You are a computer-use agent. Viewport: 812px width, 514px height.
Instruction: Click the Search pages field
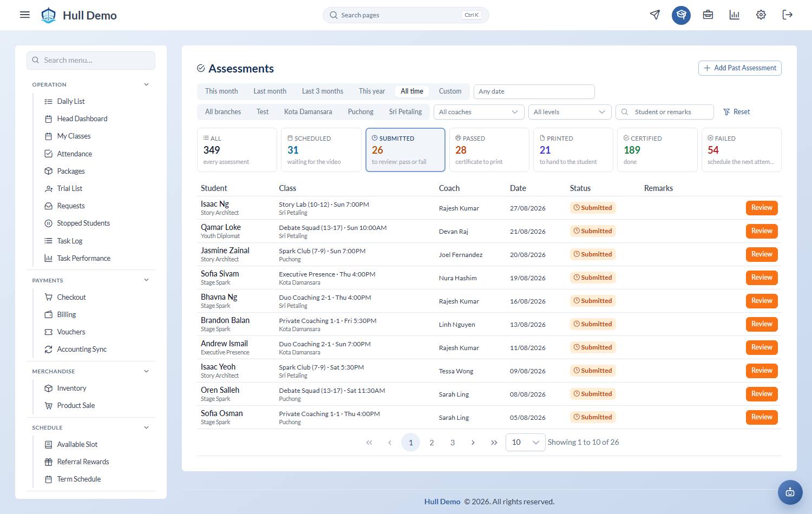tap(405, 15)
